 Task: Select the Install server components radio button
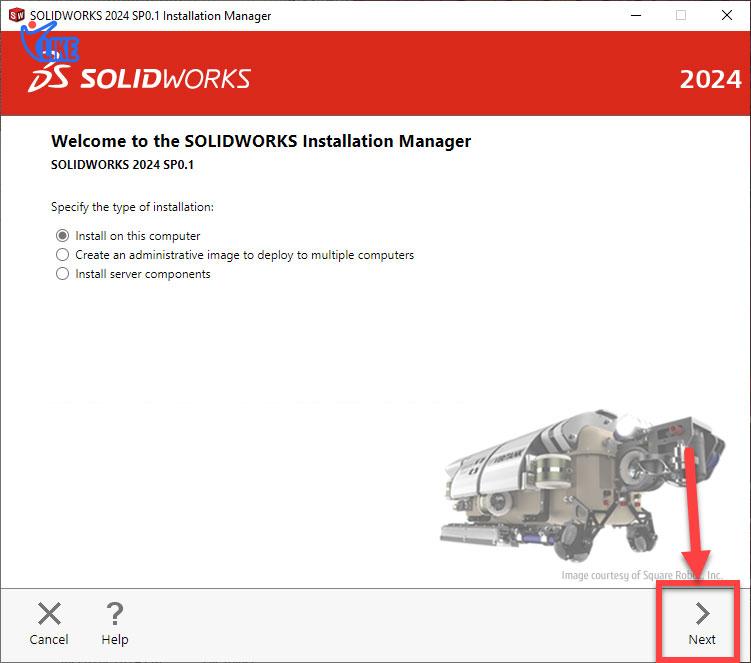tap(62, 274)
